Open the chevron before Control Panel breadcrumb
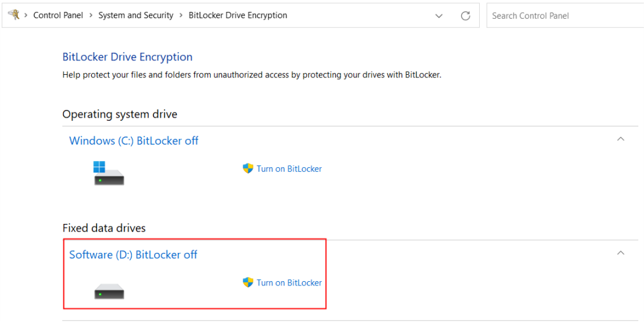This screenshot has height=322, width=644. click(x=26, y=16)
